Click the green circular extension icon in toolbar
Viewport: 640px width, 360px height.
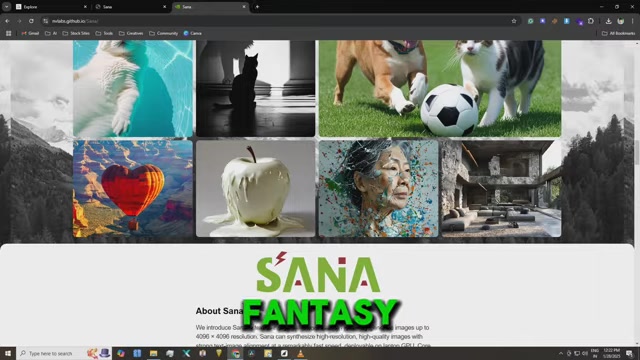click(x=530, y=21)
